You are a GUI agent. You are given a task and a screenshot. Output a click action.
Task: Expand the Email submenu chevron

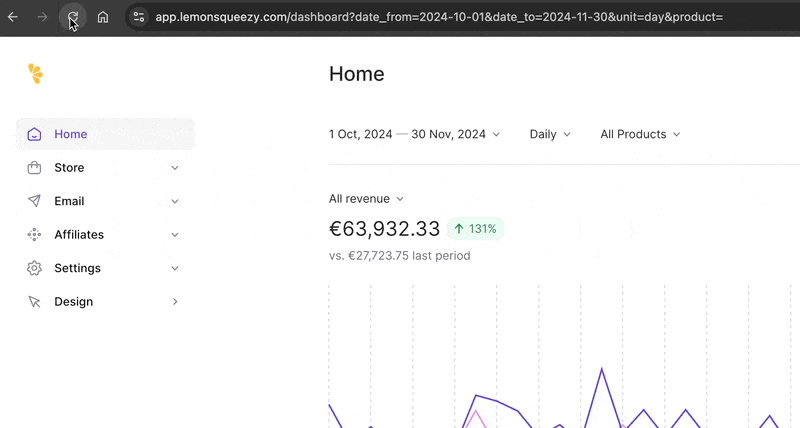click(175, 201)
